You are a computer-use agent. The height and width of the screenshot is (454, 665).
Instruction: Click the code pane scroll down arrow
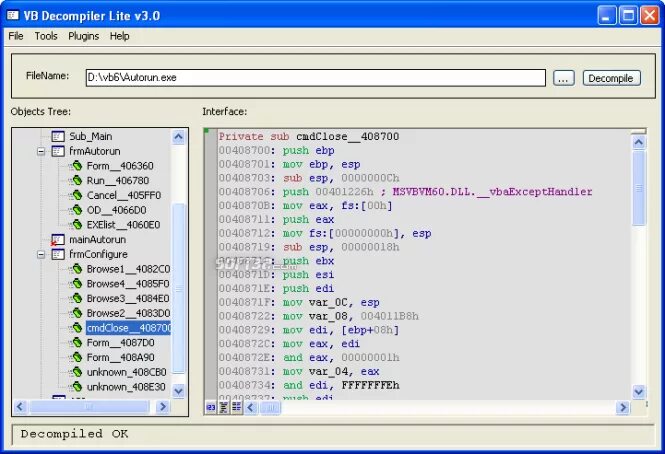click(639, 392)
